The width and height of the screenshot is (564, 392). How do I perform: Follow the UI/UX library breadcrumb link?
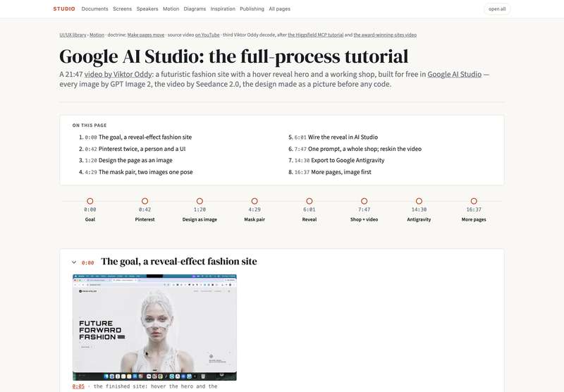(x=73, y=35)
